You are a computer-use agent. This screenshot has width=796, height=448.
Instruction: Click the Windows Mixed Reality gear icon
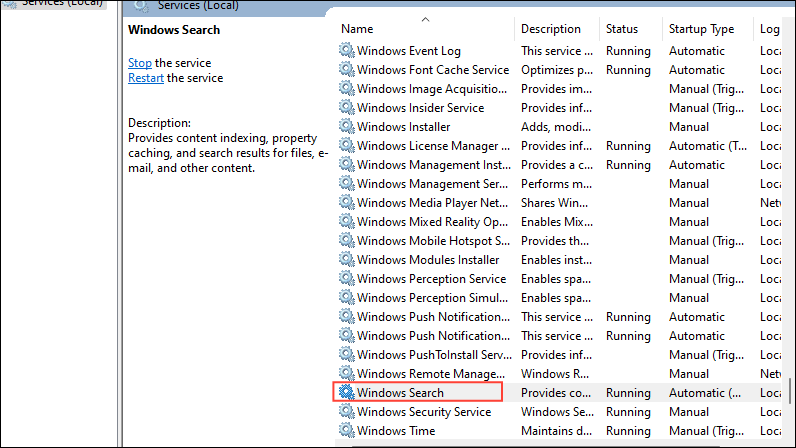click(x=347, y=221)
